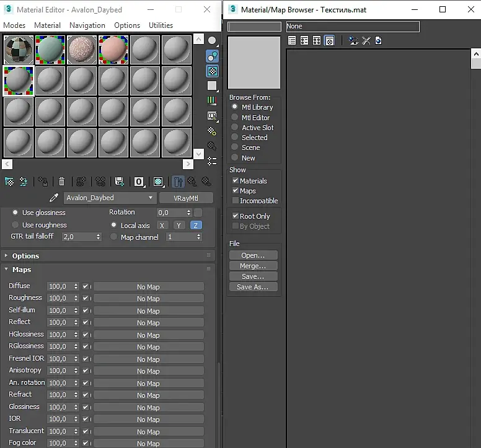
Task: Toggle the Backlight icon in side toolbar
Action: click(x=212, y=56)
